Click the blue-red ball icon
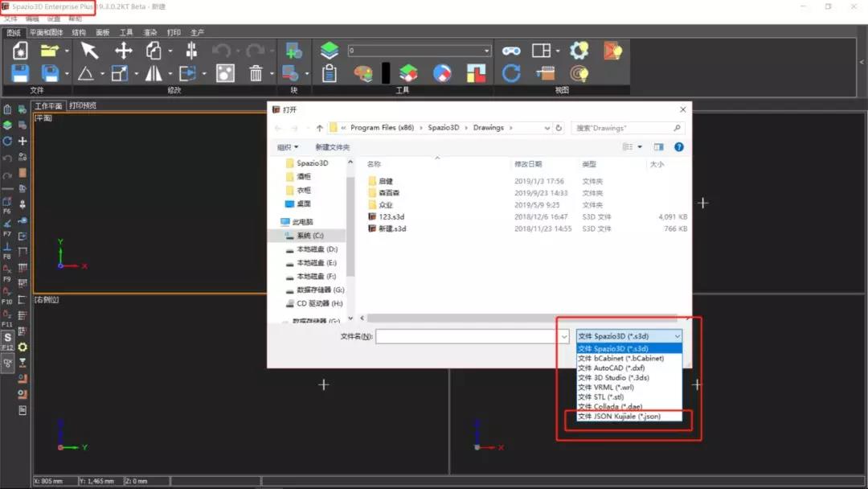This screenshot has width=868, height=489. pyautogui.click(x=442, y=73)
